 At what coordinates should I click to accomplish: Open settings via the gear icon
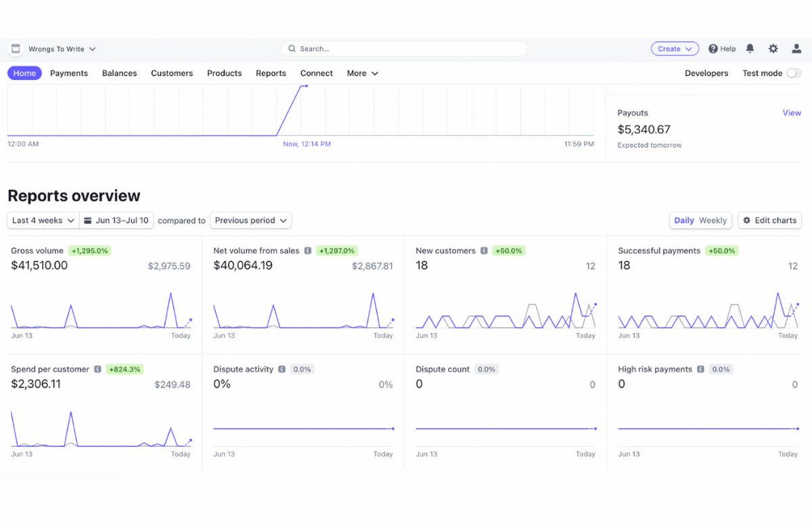tap(773, 49)
